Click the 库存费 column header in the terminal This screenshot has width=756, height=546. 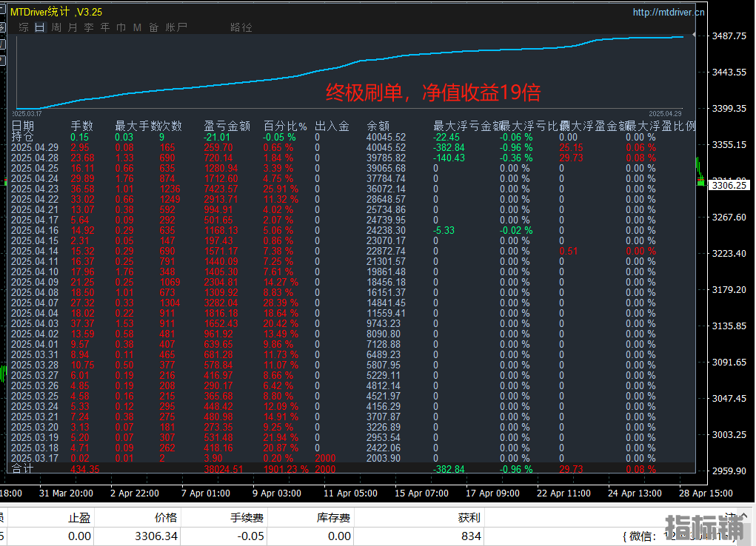click(333, 518)
